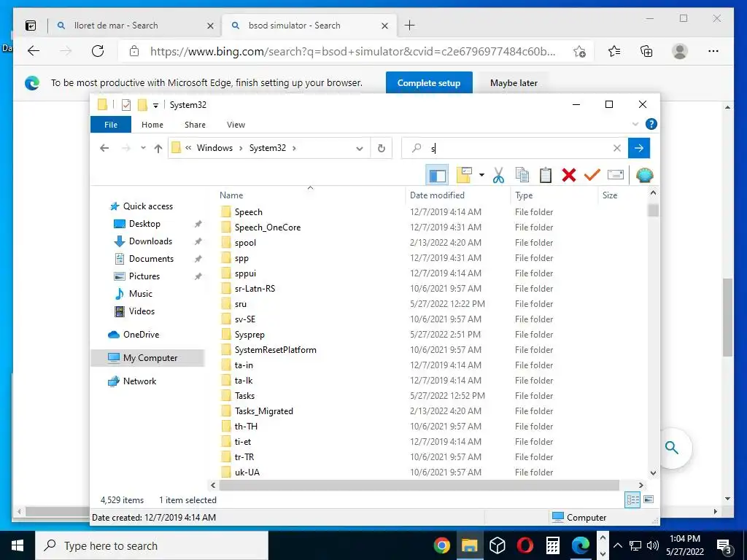The width and height of the screenshot is (747, 560).
Task: Sort by Date modified column header
Action: (x=437, y=195)
